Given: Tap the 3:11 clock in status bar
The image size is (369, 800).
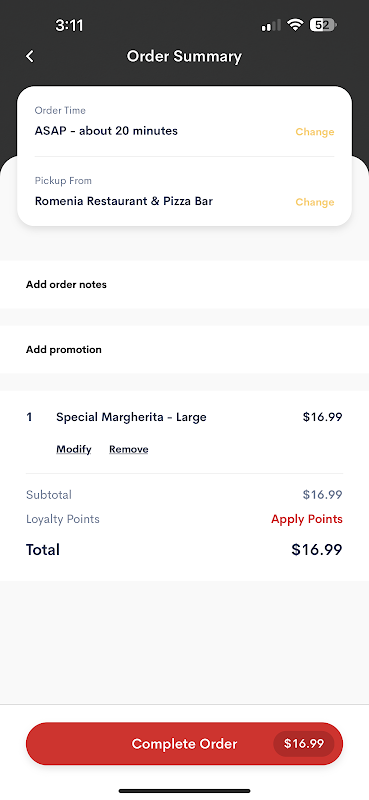Looking at the screenshot, I should coord(69,25).
